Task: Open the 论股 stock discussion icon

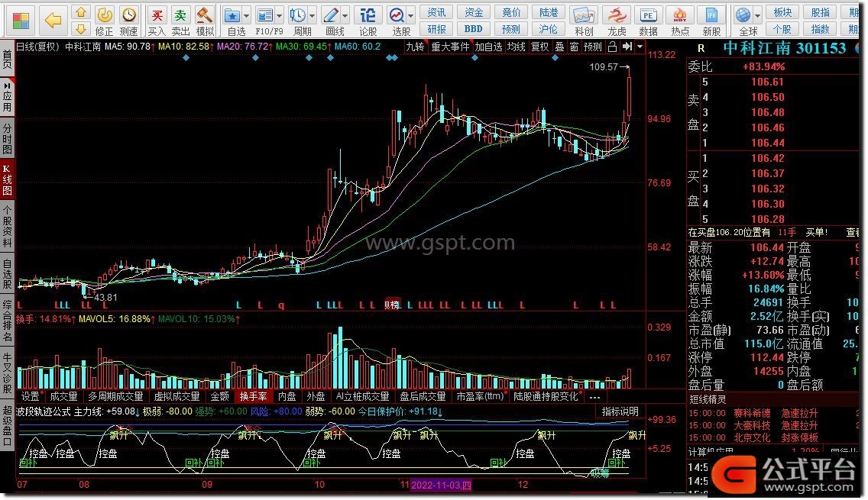Action: (x=368, y=21)
